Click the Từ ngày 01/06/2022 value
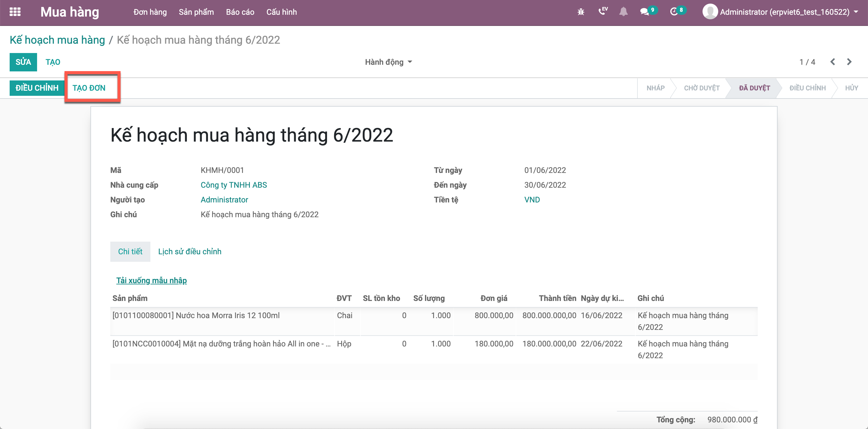This screenshot has width=868, height=429. (x=545, y=170)
